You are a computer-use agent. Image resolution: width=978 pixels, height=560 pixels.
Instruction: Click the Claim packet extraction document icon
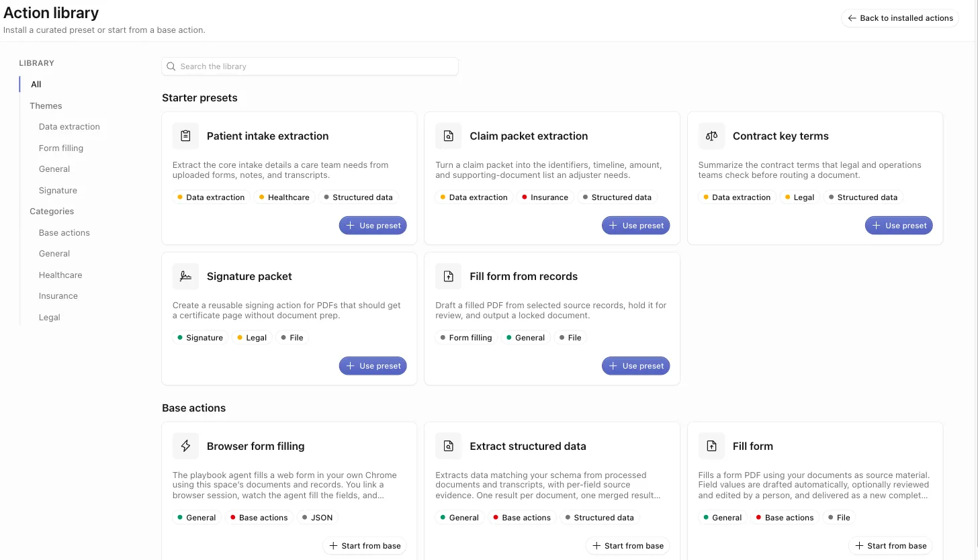tap(449, 136)
